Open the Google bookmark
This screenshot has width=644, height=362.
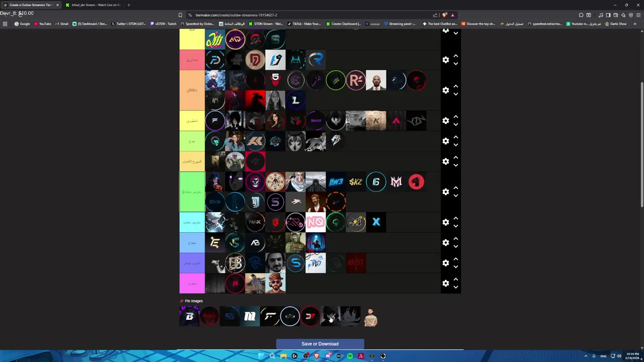22,24
